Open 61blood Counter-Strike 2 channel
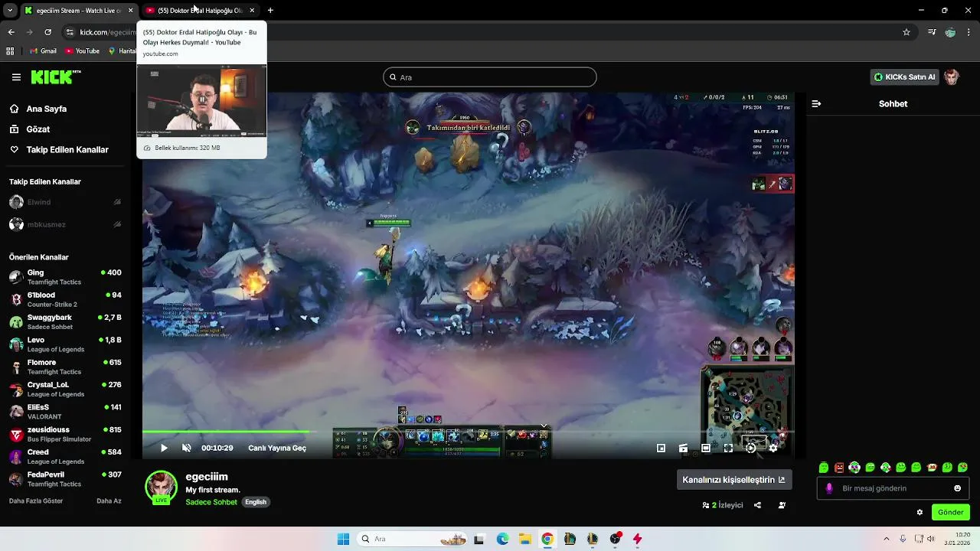Image resolution: width=980 pixels, height=551 pixels. (x=65, y=299)
